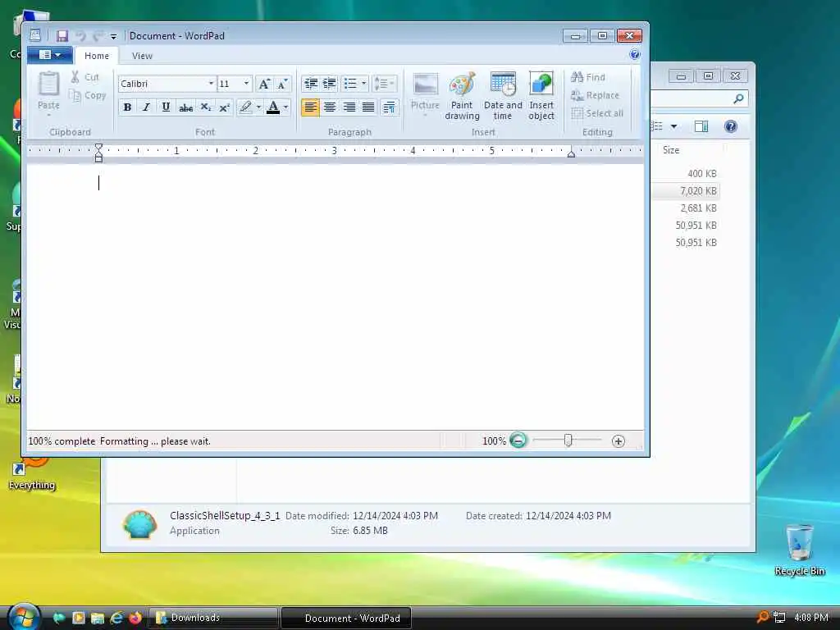
Task: Click the Shrink font icon
Action: tap(282, 84)
